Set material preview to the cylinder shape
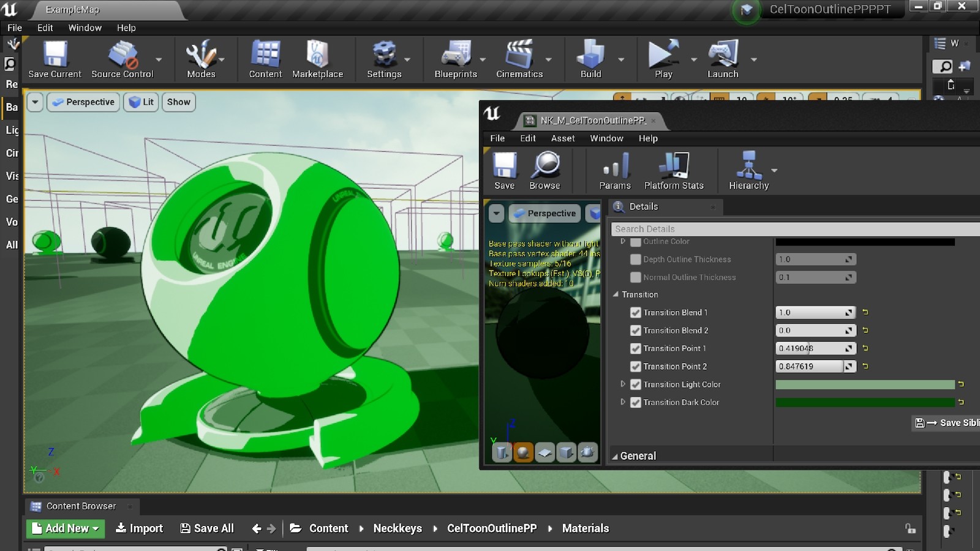Image resolution: width=980 pixels, height=551 pixels. pos(502,453)
